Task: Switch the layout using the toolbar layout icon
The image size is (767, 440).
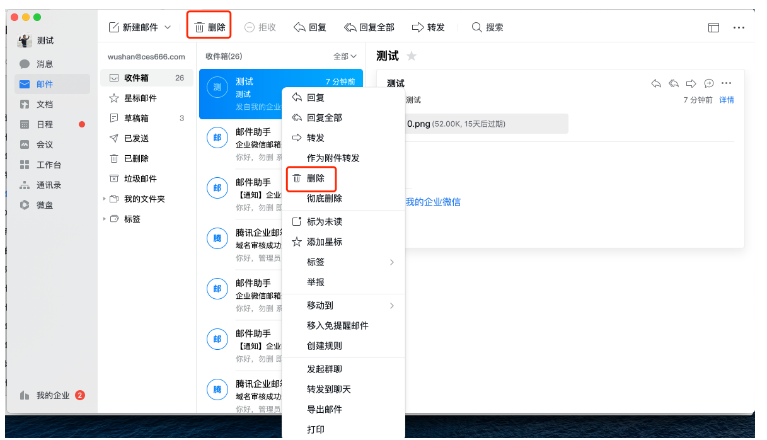Action: tap(714, 28)
